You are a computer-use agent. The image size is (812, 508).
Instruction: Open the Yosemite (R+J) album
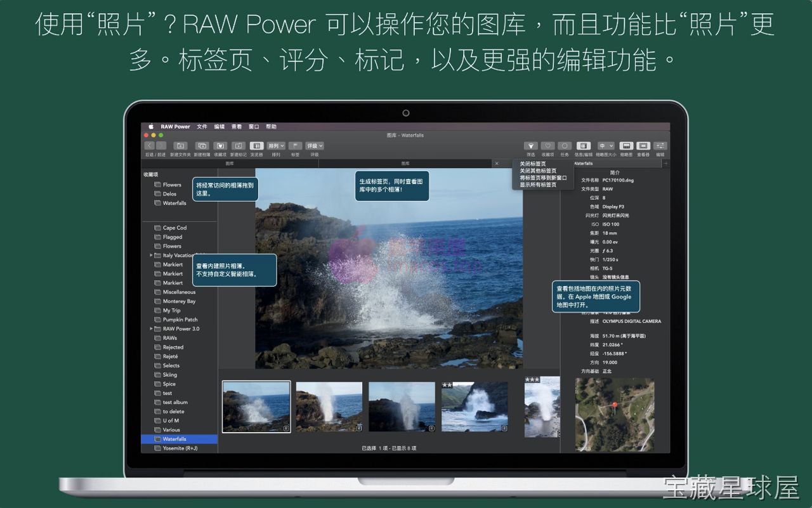[x=180, y=448]
